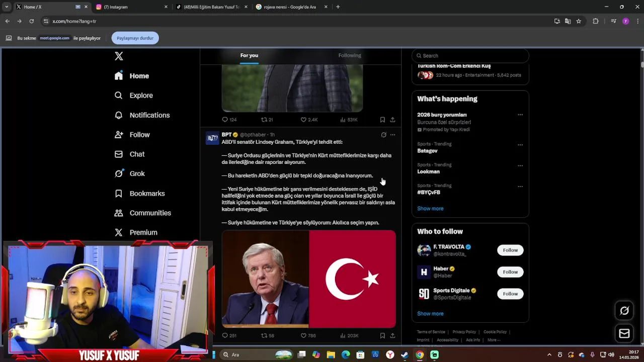Open Bookmarks in the X sidebar
This screenshot has height=362, width=644.
point(139,194)
